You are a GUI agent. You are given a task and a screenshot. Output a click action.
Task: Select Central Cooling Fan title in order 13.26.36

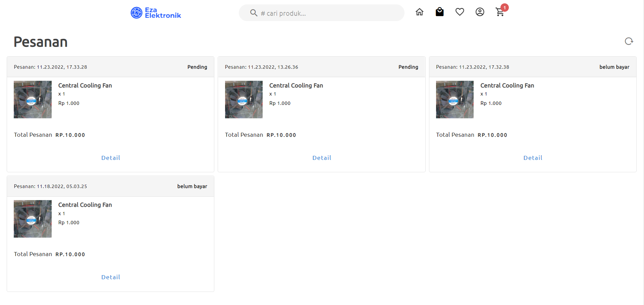(x=296, y=85)
